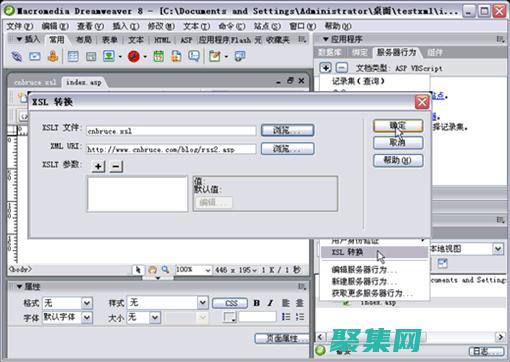This screenshot has height=362, width=510.
Task: Insert a hyperlink from the Common toolbar
Action: pos(17,56)
